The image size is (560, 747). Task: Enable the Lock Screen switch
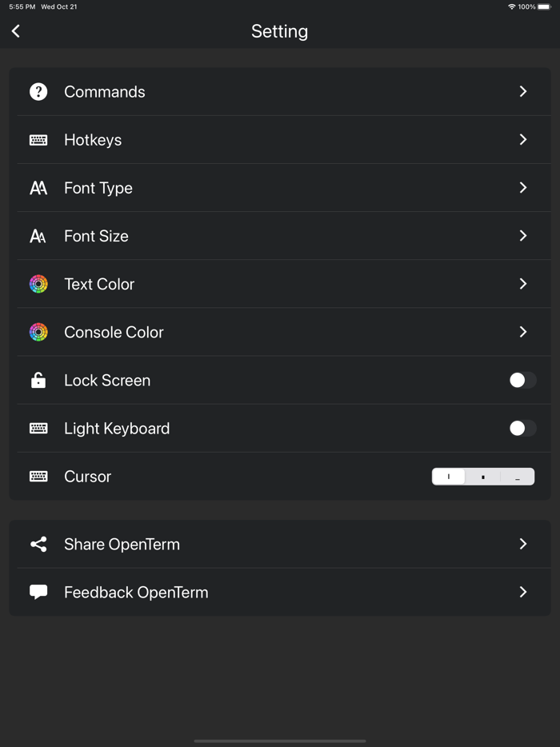pyautogui.click(x=522, y=381)
